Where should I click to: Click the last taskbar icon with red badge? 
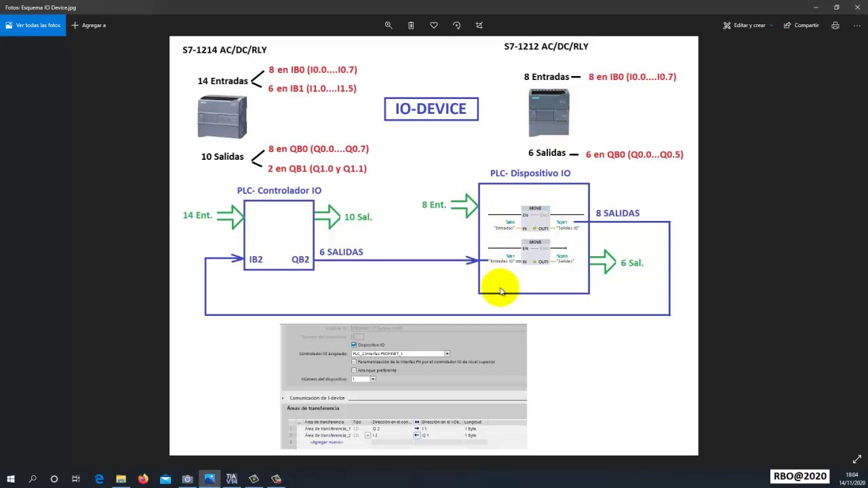click(x=276, y=479)
